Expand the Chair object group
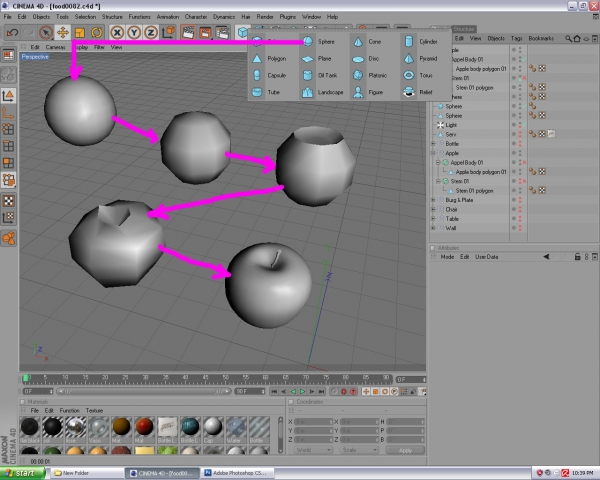Image resolution: width=600 pixels, height=480 pixels. (x=433, y=209)
